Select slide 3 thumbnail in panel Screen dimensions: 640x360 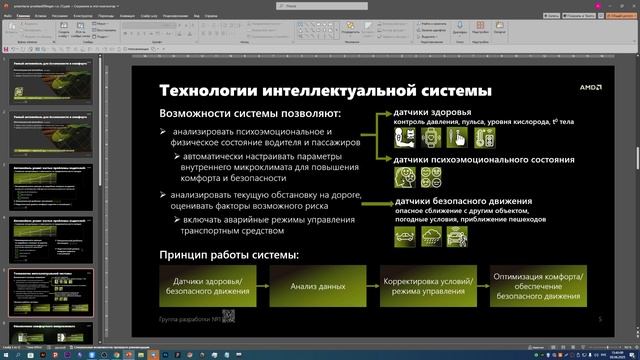pos(51,187)
